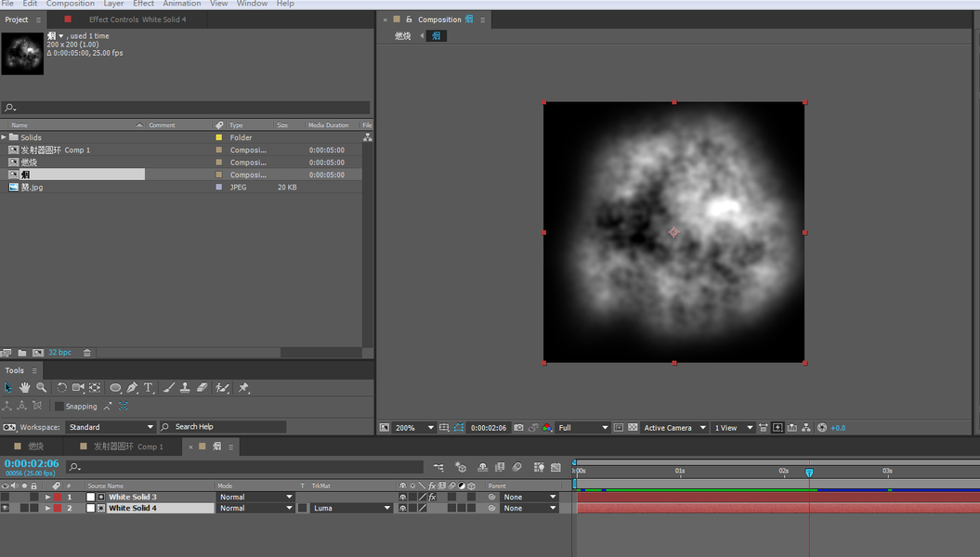Click the Reset Exposure icon
Screen dimensions: 980x557
(822, 428)
